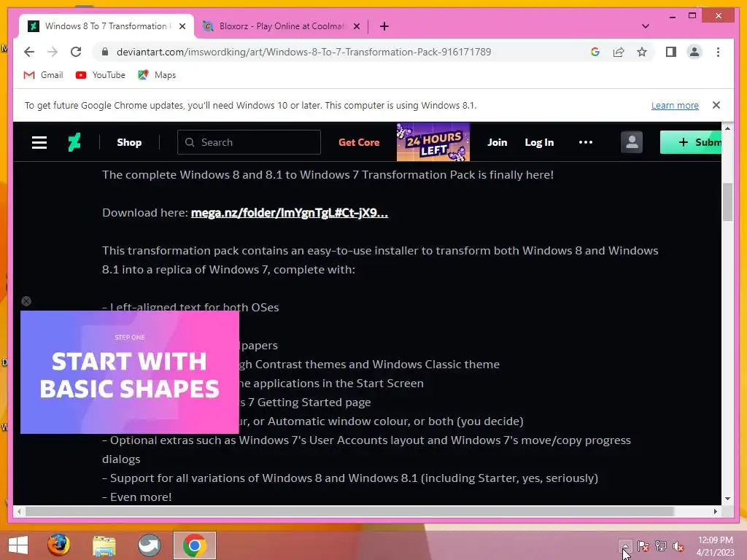Open the Maps bookmark
The image size is (747, 560).
coord(158,75)
